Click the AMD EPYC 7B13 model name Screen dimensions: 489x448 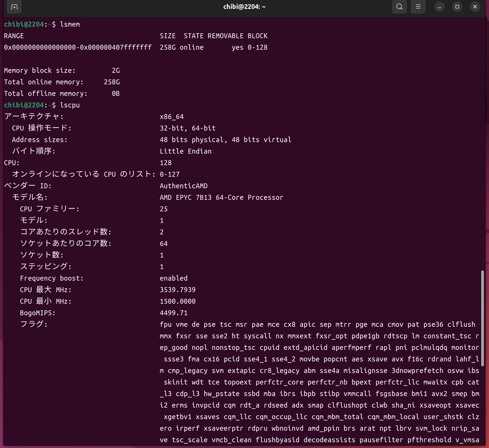221,197
